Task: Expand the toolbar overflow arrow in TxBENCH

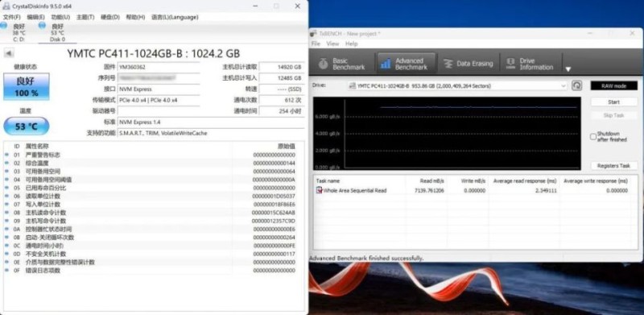Action: [x=568, y=69]
